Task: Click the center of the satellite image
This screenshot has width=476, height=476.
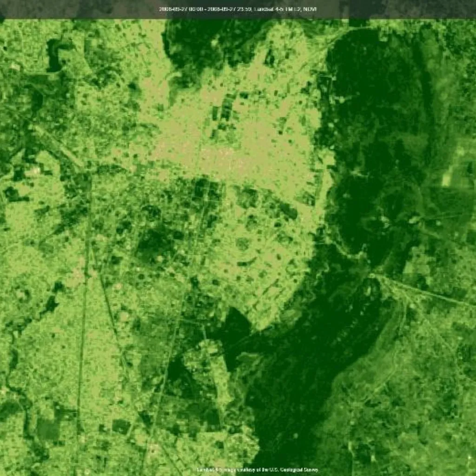Action: pos(238,238)
